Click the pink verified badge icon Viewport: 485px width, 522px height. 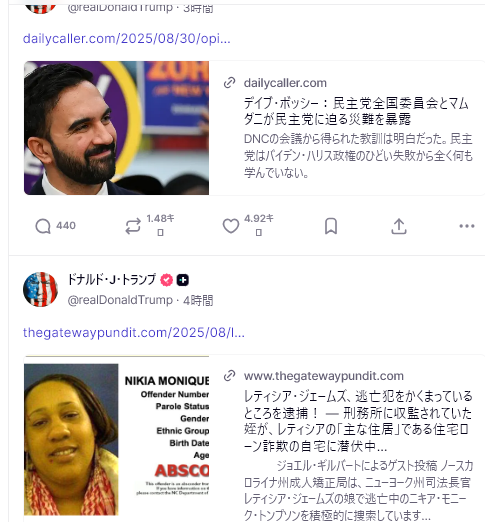167,280
